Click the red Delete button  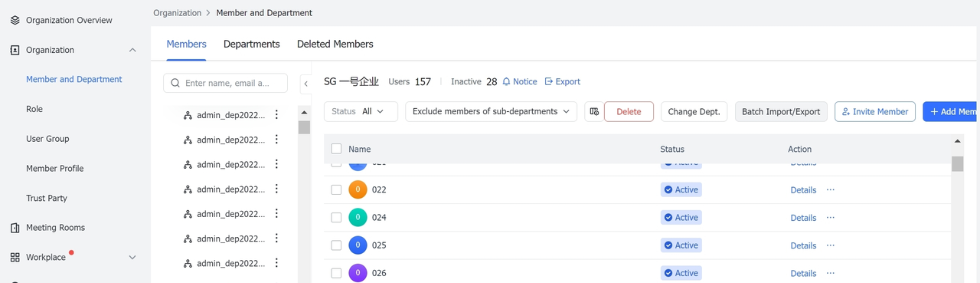(x=629, y=111)
